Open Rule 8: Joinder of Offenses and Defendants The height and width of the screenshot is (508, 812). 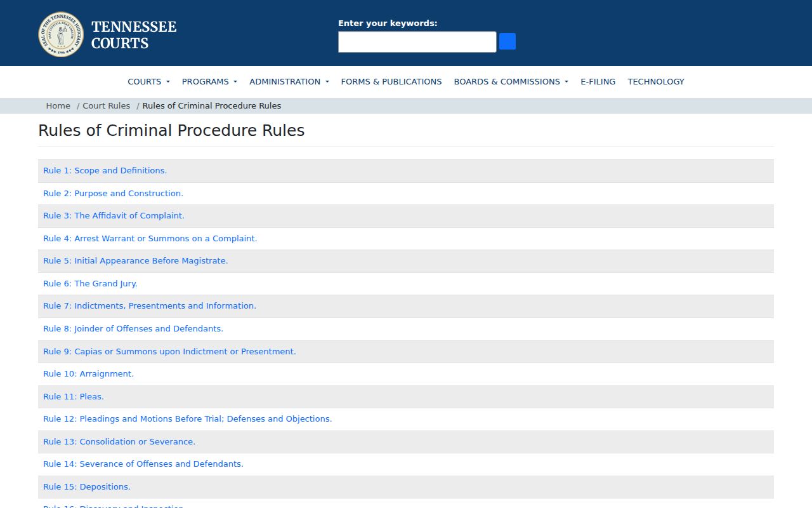pyautogui.click(x=133, y=329)
